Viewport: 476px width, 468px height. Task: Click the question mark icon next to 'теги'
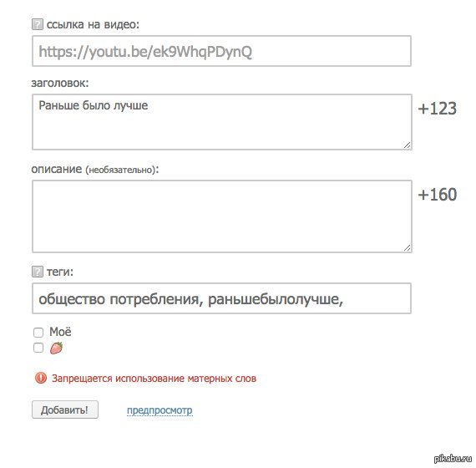38,272
